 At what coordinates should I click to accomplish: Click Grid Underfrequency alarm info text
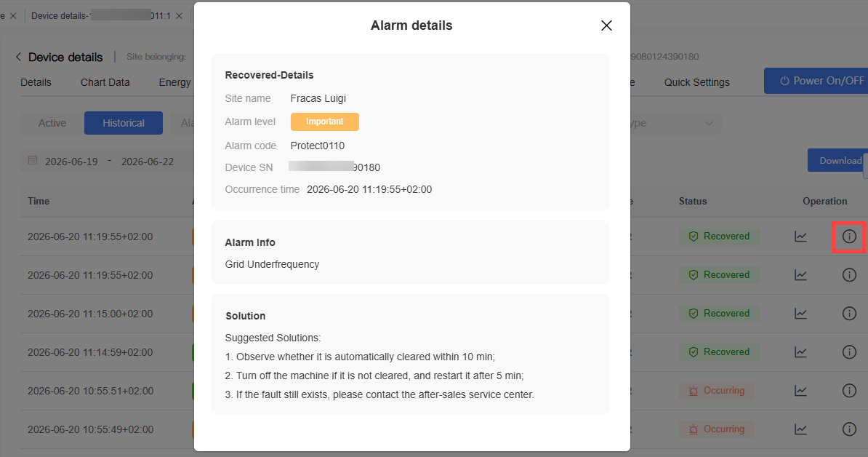point(272,264)
